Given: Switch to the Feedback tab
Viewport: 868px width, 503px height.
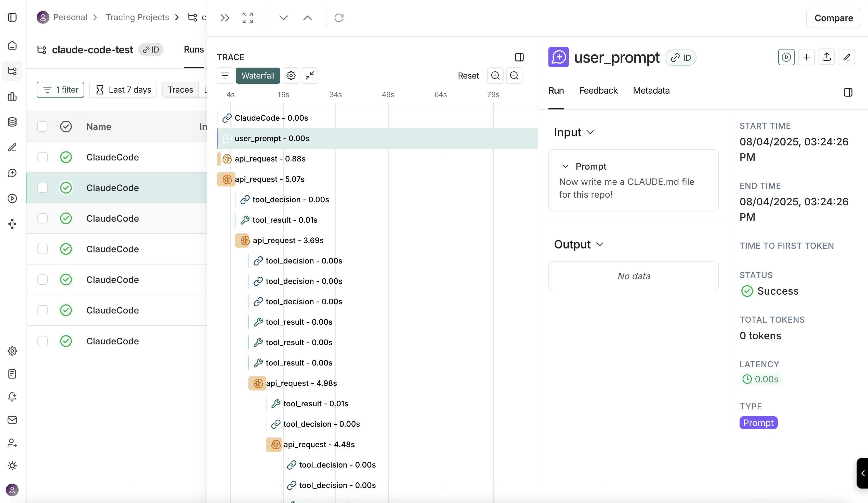Looking at the screenshot, I should tap(598, 91).
